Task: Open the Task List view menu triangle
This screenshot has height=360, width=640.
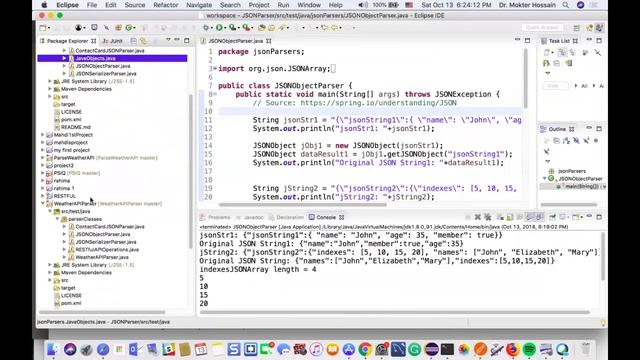Action: click(x=548, y=73)
